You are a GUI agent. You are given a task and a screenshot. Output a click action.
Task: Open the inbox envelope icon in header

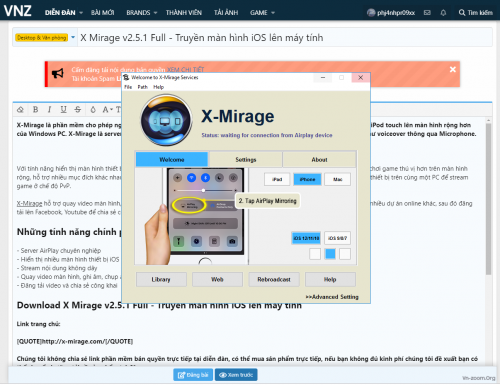coord(427,13)
